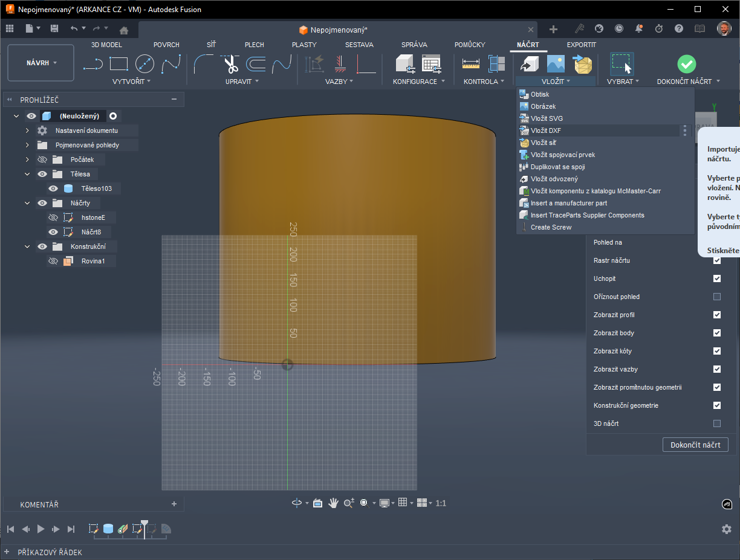
Task: Click the Orbit tool in navigation bar
Action: coord(297,503)
